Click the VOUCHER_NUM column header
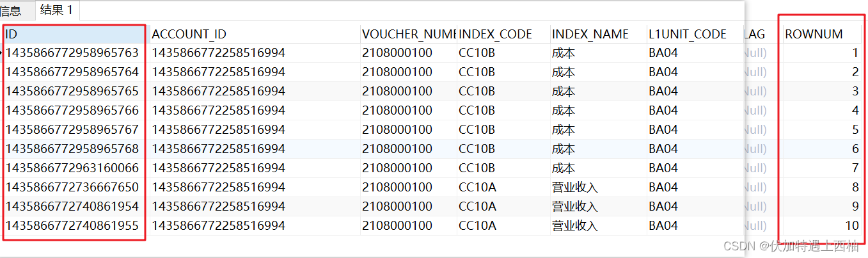Viewport: 868px width, 258px height. (408, 34)
